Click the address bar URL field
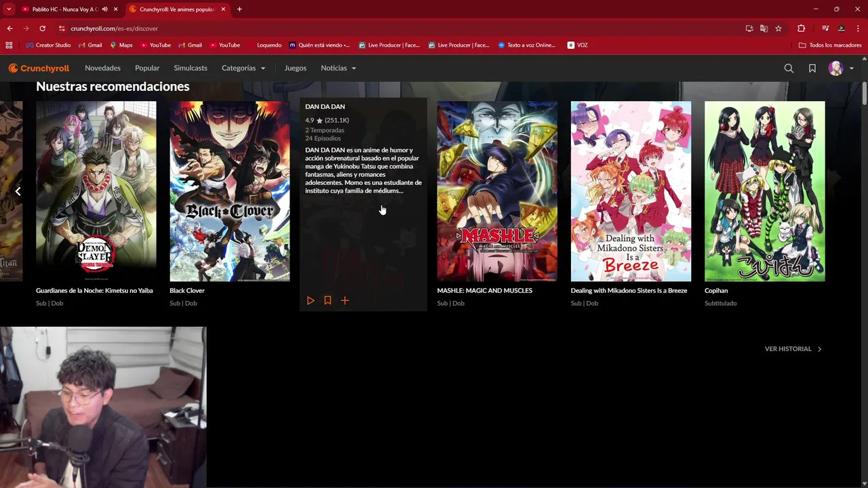 pyautogui.click(x=400, y=28)
